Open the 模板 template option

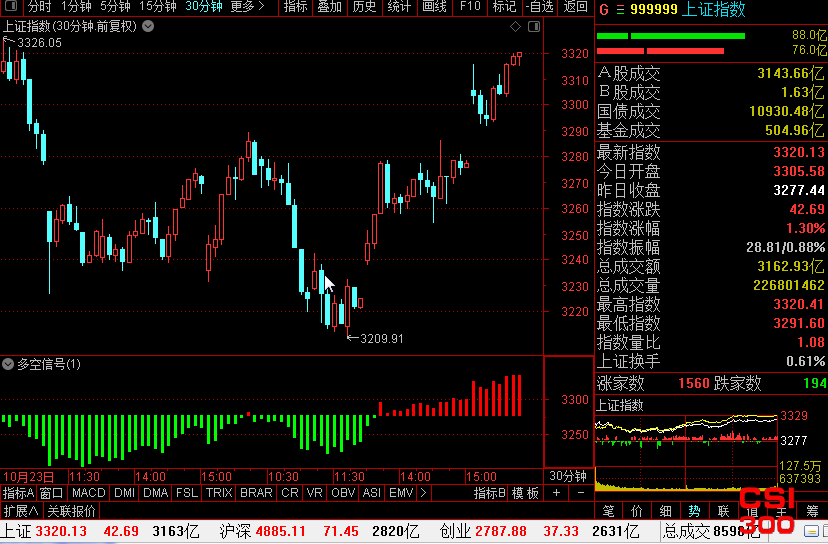click(525, 493)
